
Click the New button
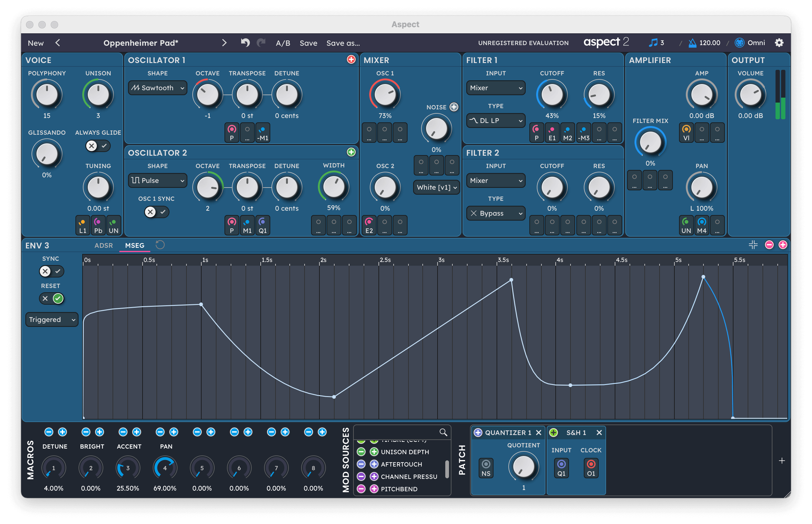[x=36, y=43]
